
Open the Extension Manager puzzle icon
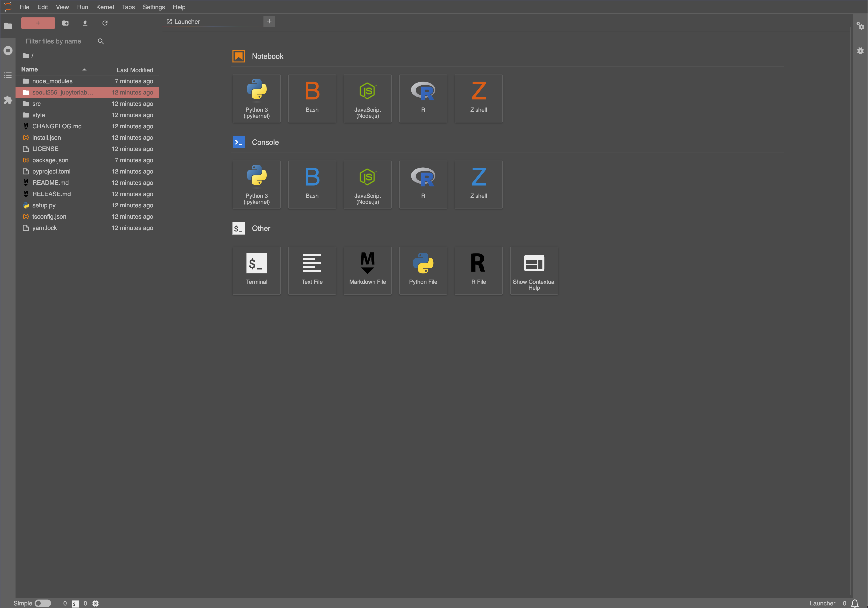pos(8,100)
